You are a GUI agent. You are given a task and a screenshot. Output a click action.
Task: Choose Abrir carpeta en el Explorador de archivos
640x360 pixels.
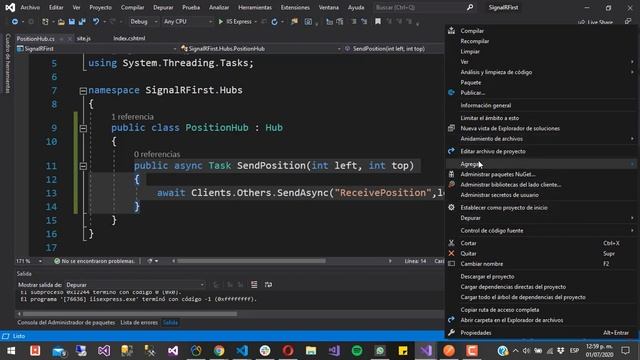coord(541,320)
